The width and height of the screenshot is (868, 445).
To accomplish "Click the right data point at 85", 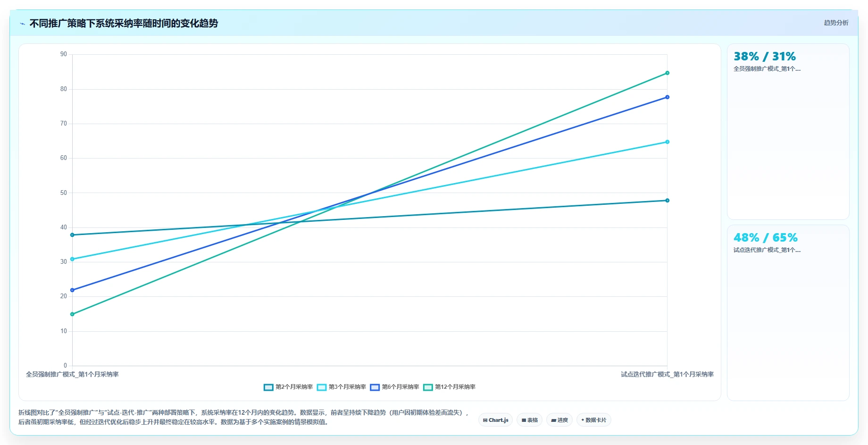I will (667, 73).
